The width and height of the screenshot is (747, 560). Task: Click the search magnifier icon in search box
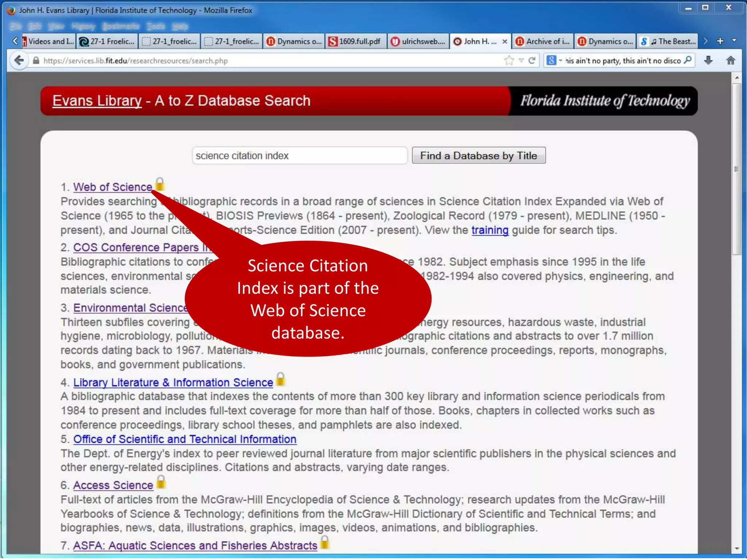pos(688,61)
